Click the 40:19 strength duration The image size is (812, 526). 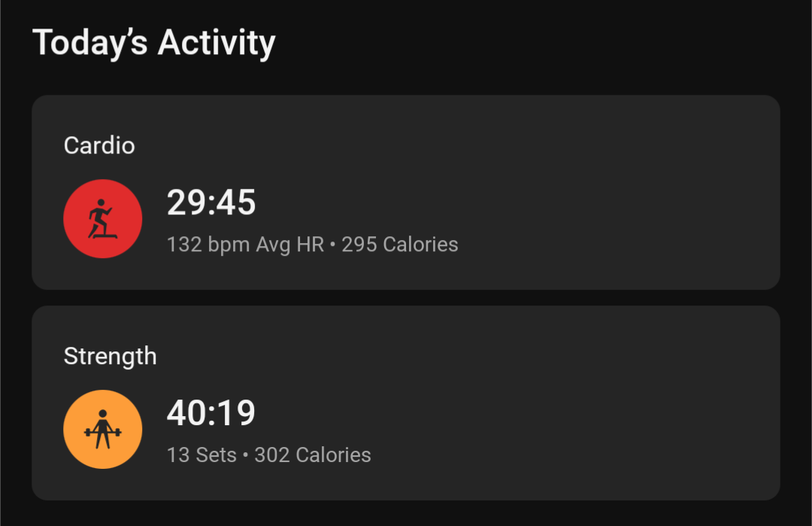(x=211, y=413)
